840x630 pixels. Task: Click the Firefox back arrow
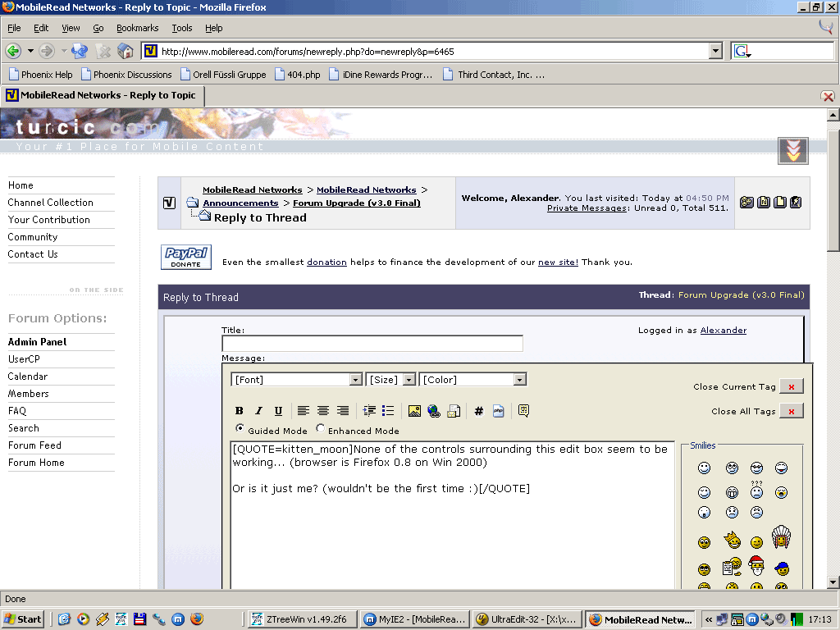tap(13, 51)
